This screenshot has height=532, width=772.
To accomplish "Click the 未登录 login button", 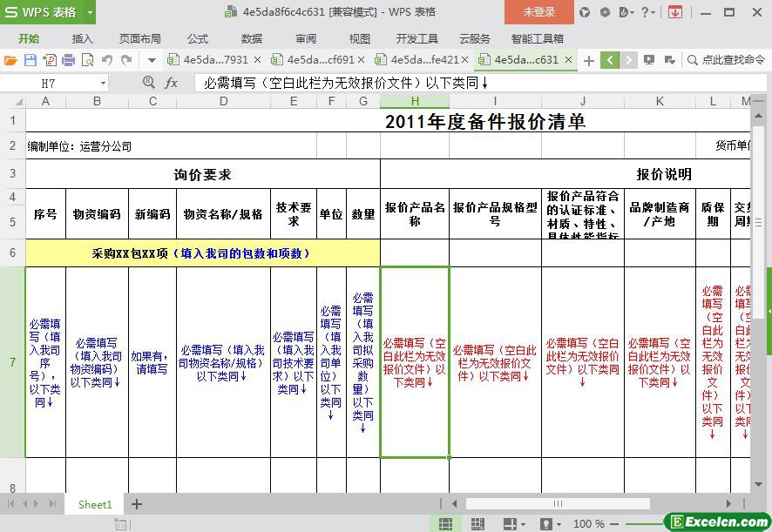I will pyautogui.click(x=538, y=12).
